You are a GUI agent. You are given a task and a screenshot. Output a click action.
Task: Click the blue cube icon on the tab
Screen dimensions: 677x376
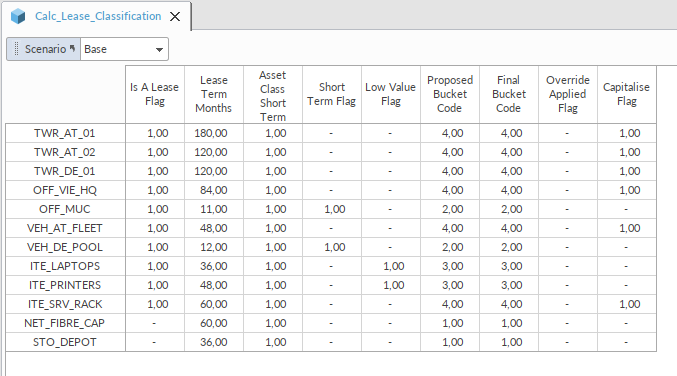point(18,17)
